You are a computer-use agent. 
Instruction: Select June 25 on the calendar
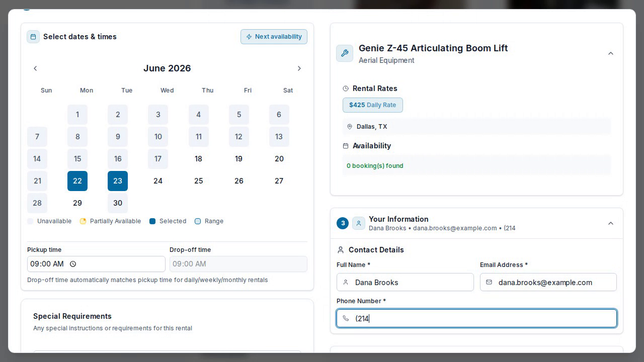pyautogui.click(x=199, y=181)
